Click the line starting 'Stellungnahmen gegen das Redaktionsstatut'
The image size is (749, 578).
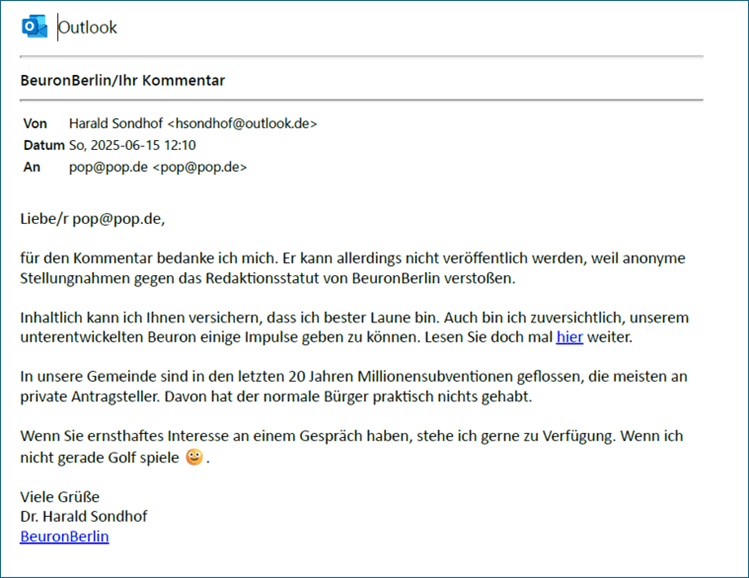[x=268, y=278]
